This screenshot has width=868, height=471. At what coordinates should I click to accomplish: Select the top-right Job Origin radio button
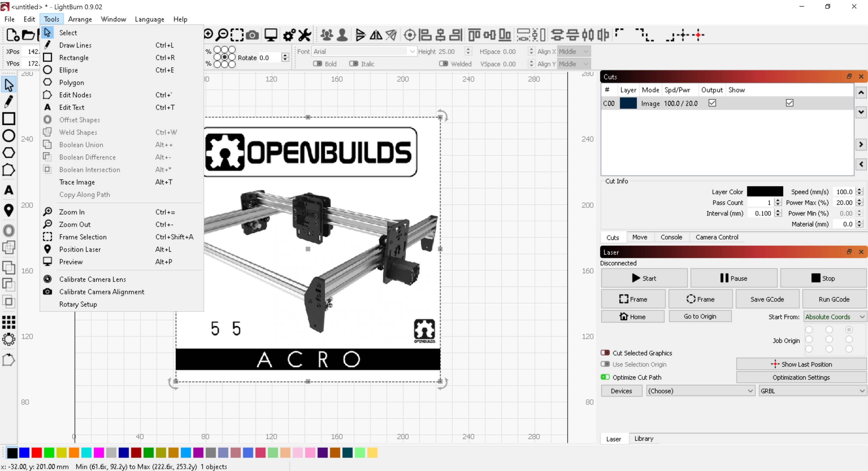(849, 329)
